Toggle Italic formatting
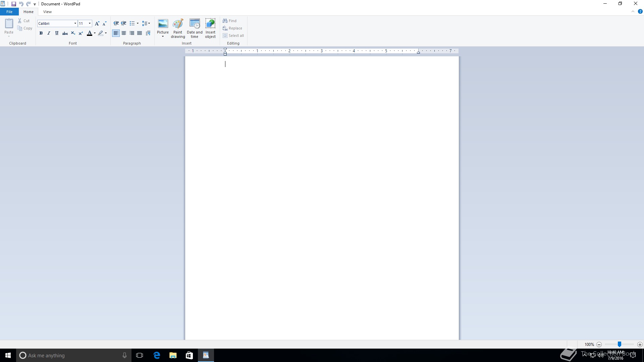This screenshot has height=362, width=644. (49, 33)
